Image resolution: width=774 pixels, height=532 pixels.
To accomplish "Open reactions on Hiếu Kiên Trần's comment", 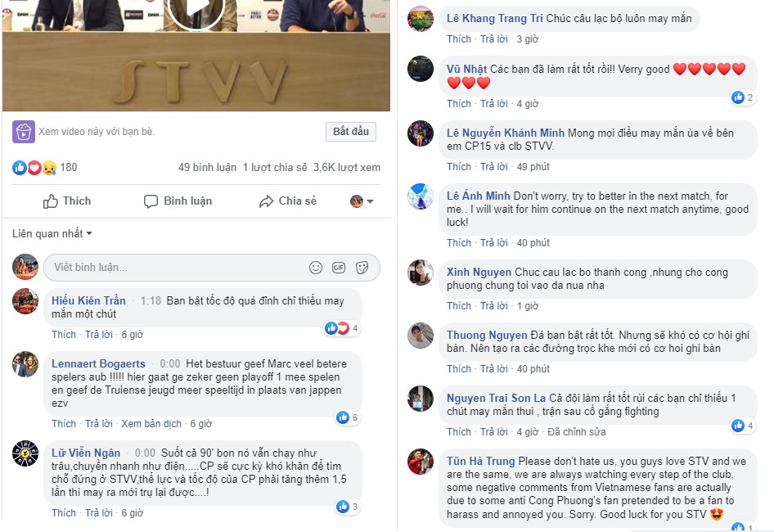I will (x=341, y=328).
